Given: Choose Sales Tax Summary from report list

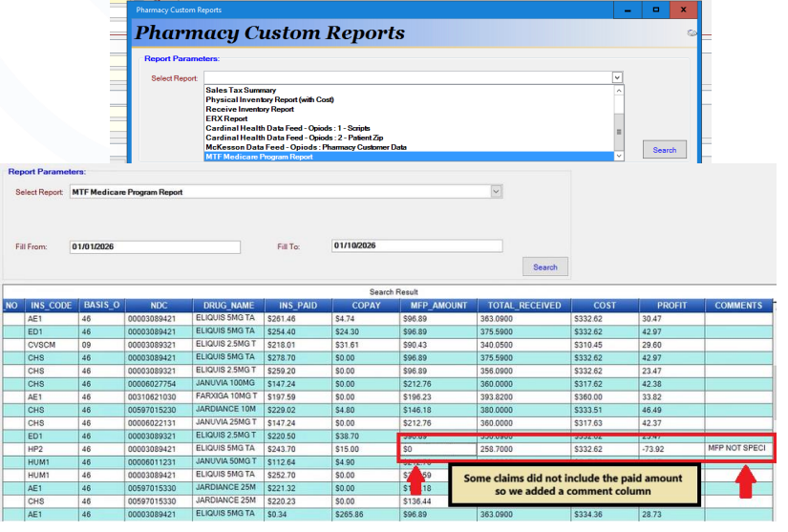Looking at the screenshot, I should (x=241, y=91).
